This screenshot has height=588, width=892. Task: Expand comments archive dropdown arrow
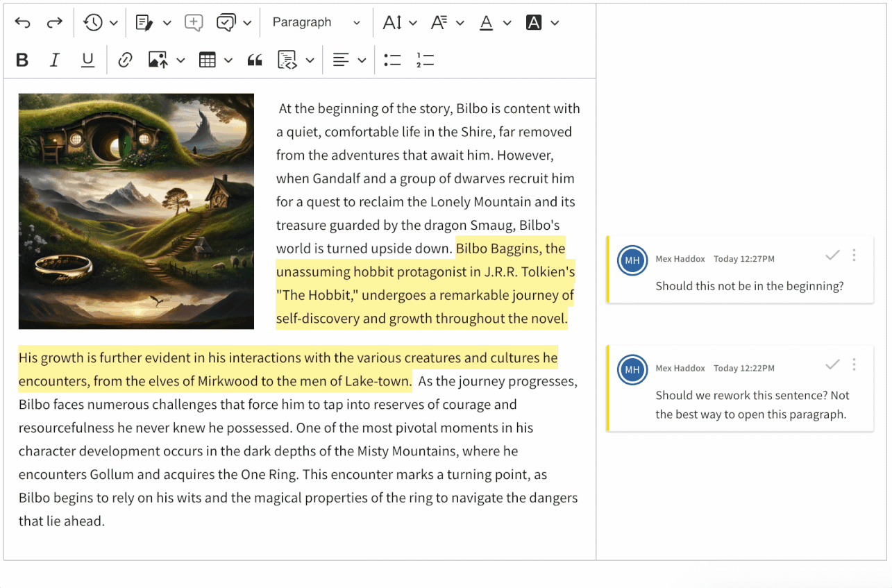[x=247, y=23]
